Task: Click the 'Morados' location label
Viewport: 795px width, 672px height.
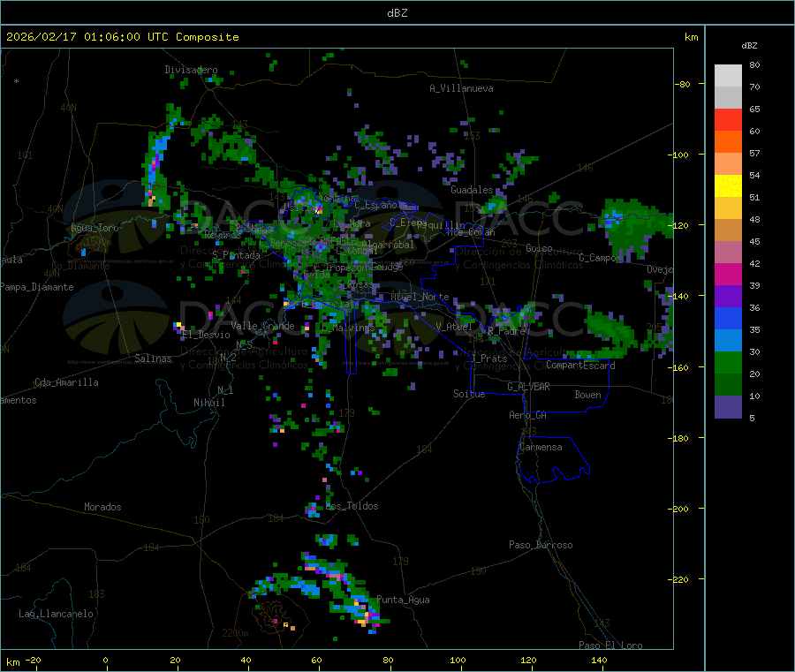Action: [102, 507]
